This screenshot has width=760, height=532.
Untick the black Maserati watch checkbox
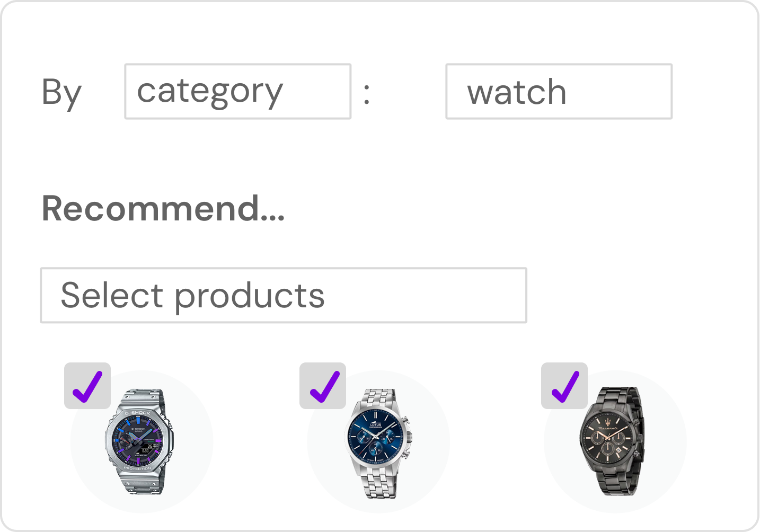click(x=564, y=386)
